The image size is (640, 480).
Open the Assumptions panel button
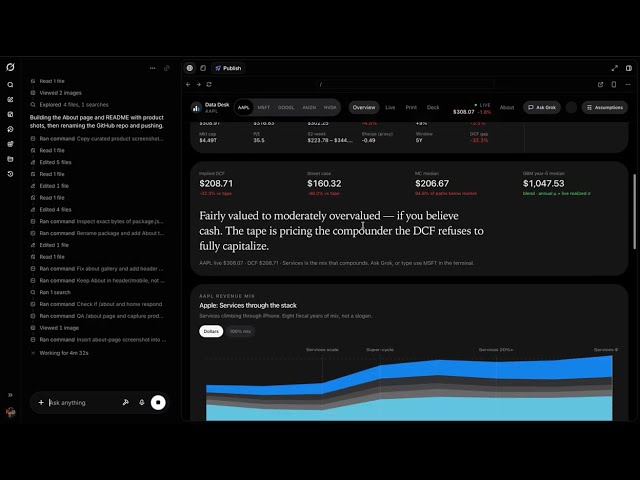[605, 107]
